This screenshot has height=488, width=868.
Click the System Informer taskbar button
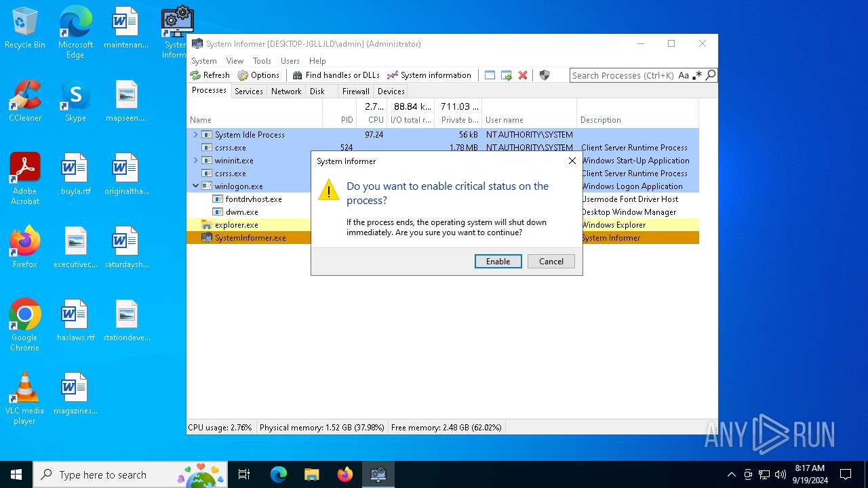(x=378, y=474)
